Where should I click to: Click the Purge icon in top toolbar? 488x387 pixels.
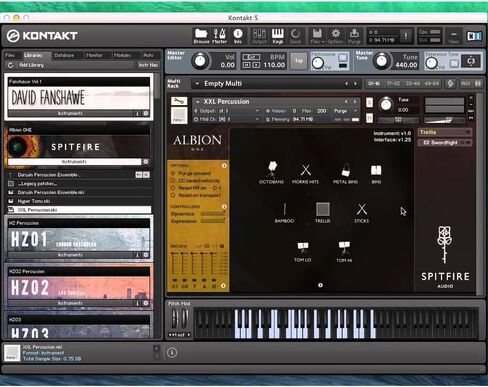(x=354, y=36)
